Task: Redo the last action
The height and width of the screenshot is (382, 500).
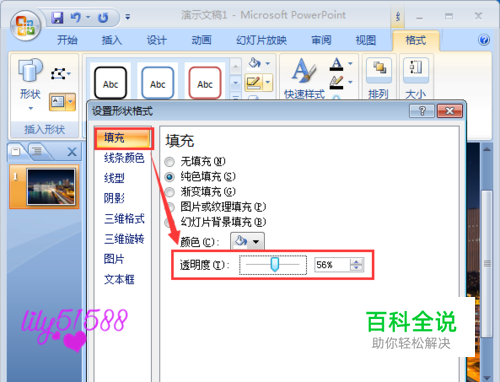Action: (x=103, y=17)
